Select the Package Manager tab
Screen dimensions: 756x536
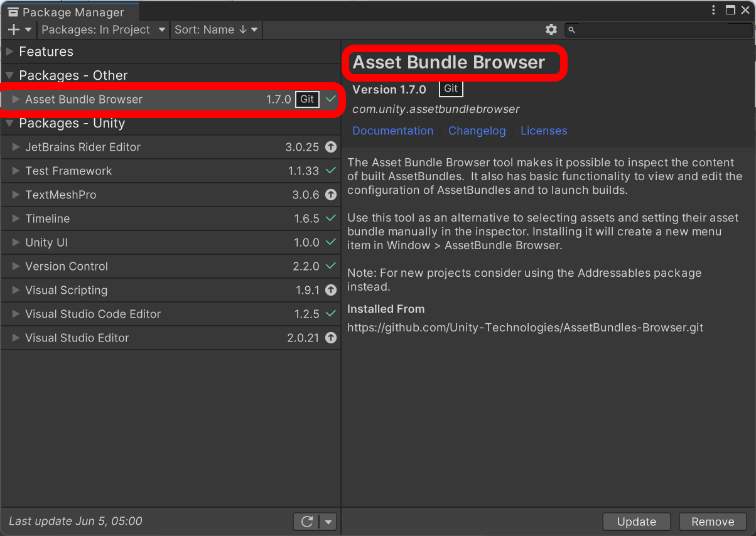[x=70, y=12]
